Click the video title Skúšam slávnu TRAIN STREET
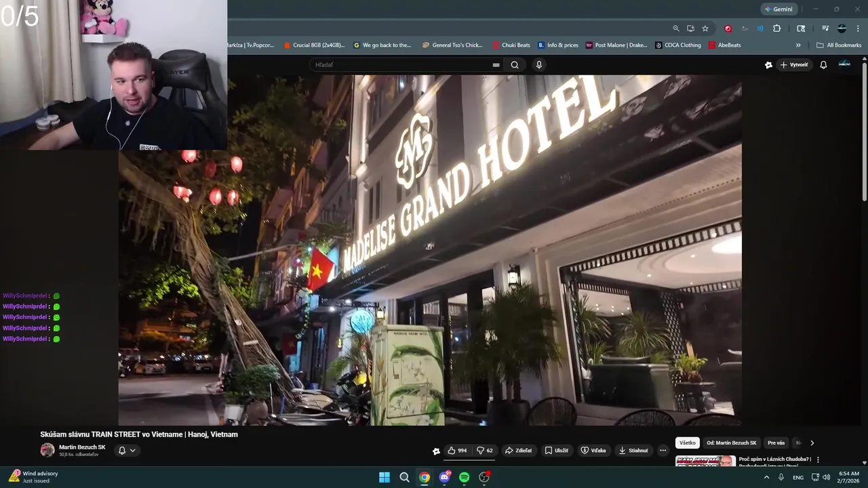 (x=139, y=434)
